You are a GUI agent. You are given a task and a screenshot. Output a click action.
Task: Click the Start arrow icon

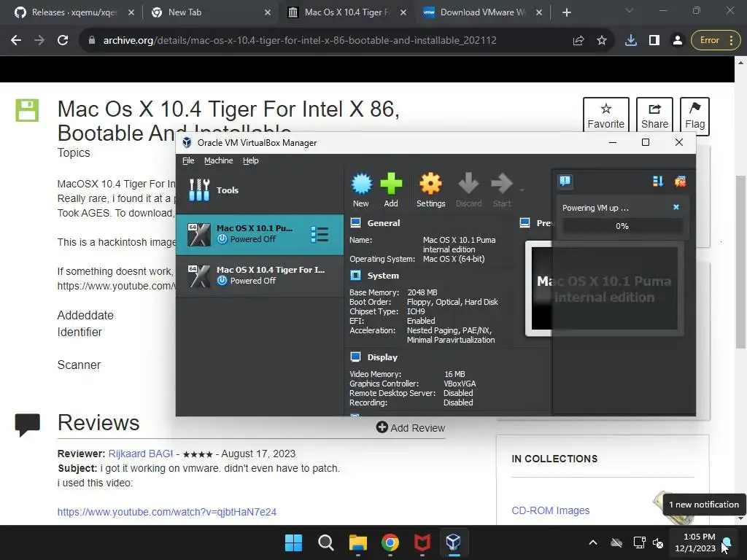tap(502, 190)
